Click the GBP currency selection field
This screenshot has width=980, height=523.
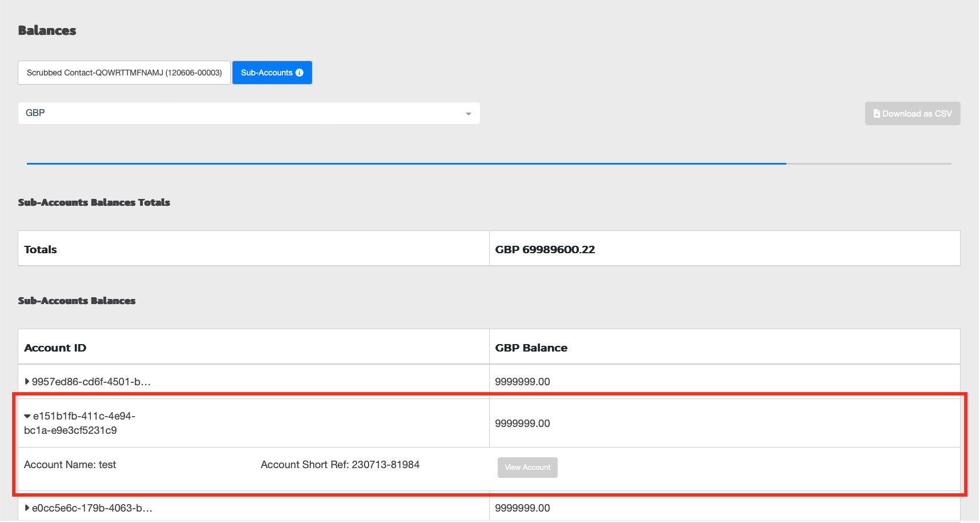pyautogui.click(x=249, y=113)
